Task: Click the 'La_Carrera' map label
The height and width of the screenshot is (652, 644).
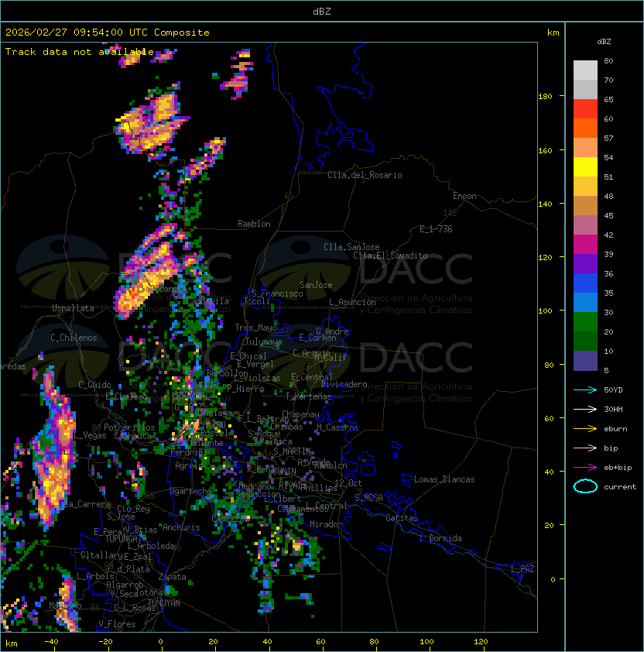Action: click(x=87, y=504)
